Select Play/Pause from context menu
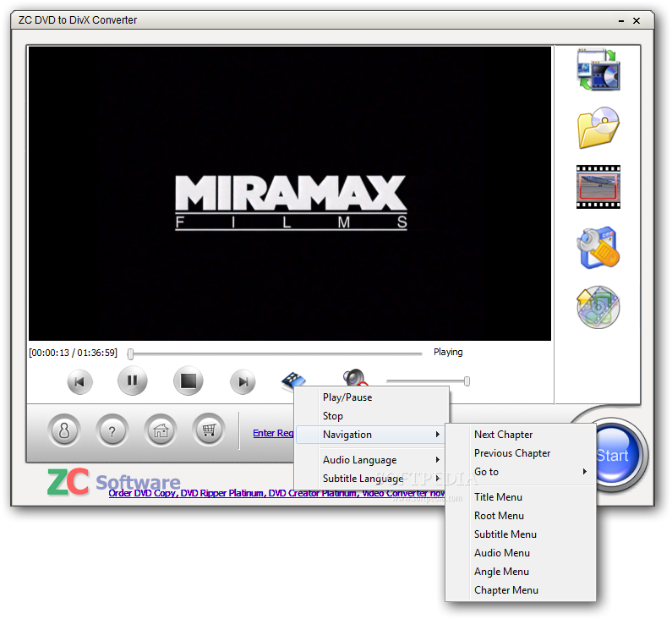672x619 pixels. coord(371,397)
